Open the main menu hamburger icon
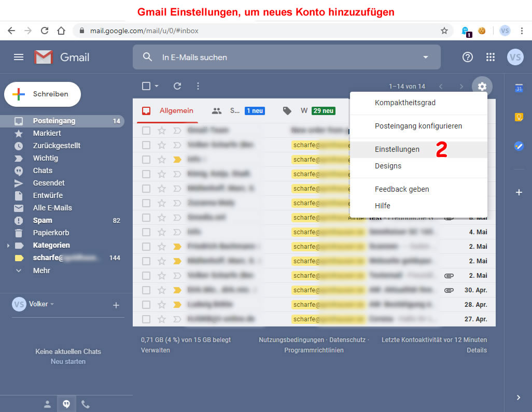 19,57
